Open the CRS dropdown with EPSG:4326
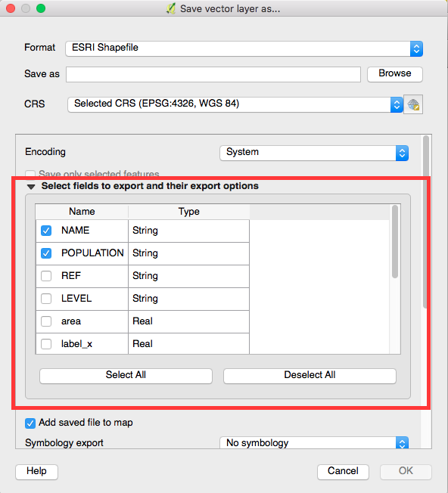The height and width of the screenshot is (493, 448). (x=235, y=104)
